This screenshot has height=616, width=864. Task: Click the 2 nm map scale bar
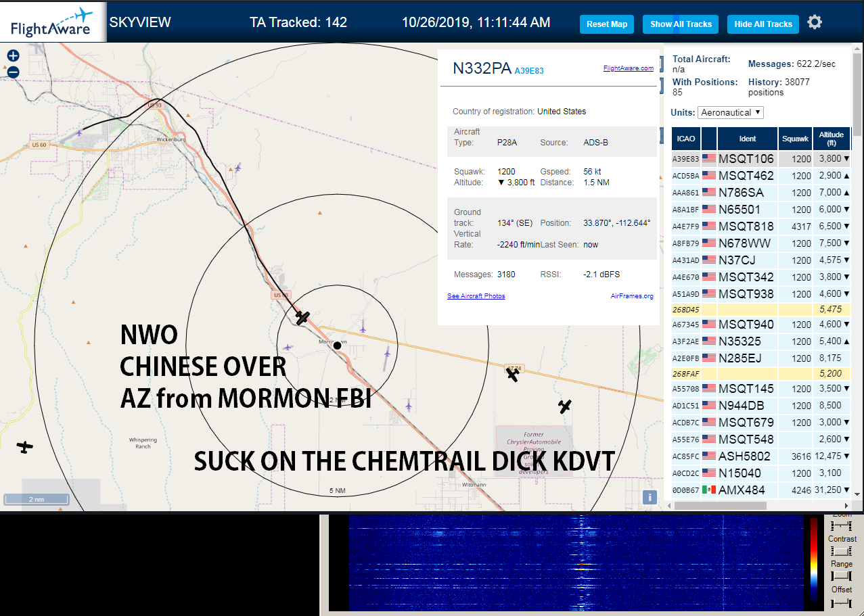pos(37,499)
